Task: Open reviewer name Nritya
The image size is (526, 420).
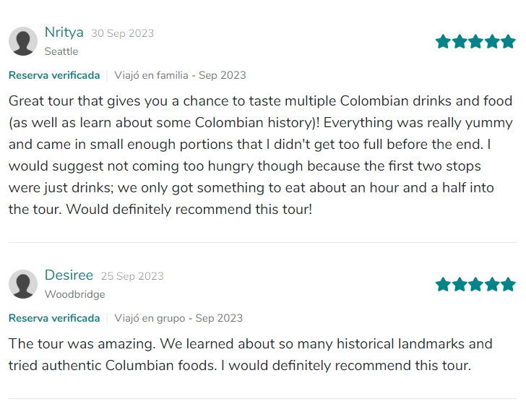Action: (64, 33)
